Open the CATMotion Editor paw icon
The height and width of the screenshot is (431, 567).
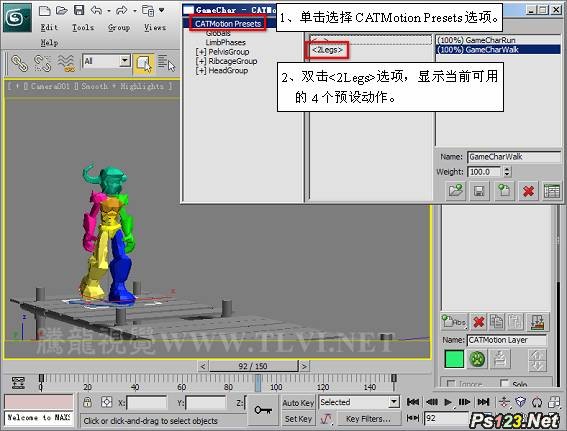(x=477, y=359)
